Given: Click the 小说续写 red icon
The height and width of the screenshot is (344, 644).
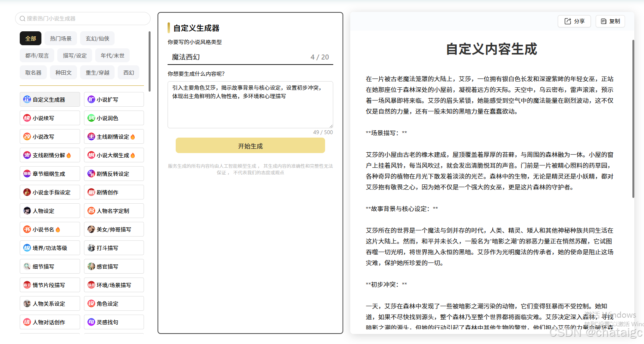Looking at the screenshot, I should pyautogui.click(x=27, y=118).
